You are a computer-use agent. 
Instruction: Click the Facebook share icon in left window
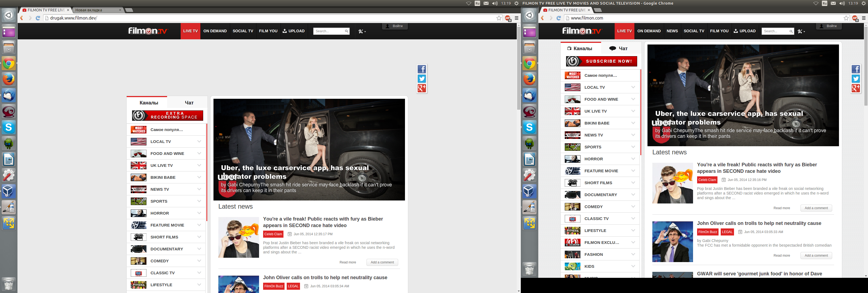pos(422,69)
